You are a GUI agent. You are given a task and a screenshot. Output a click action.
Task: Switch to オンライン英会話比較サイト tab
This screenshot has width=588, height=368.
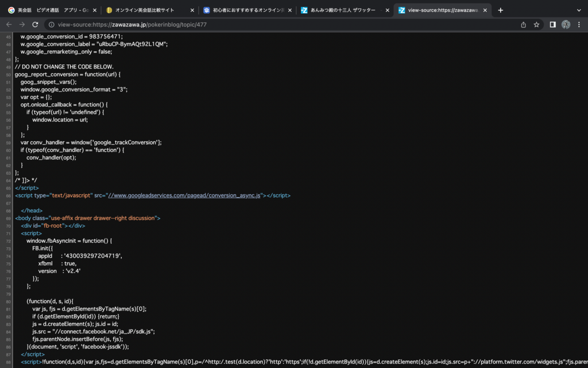point(146,10)
